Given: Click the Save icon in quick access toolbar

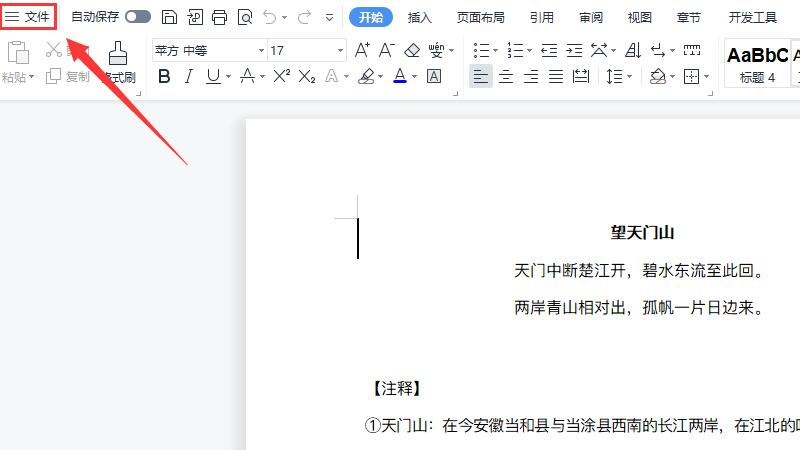Looking at the screenshot, I should point(170,17).
